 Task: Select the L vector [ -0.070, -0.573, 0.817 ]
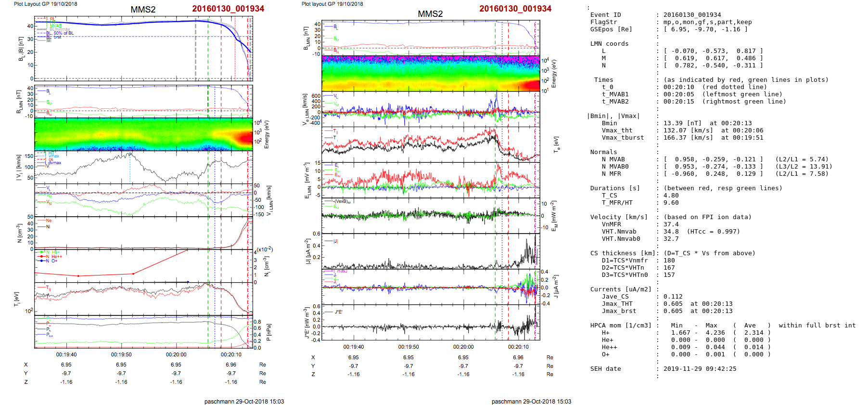(x=713, y=51)
